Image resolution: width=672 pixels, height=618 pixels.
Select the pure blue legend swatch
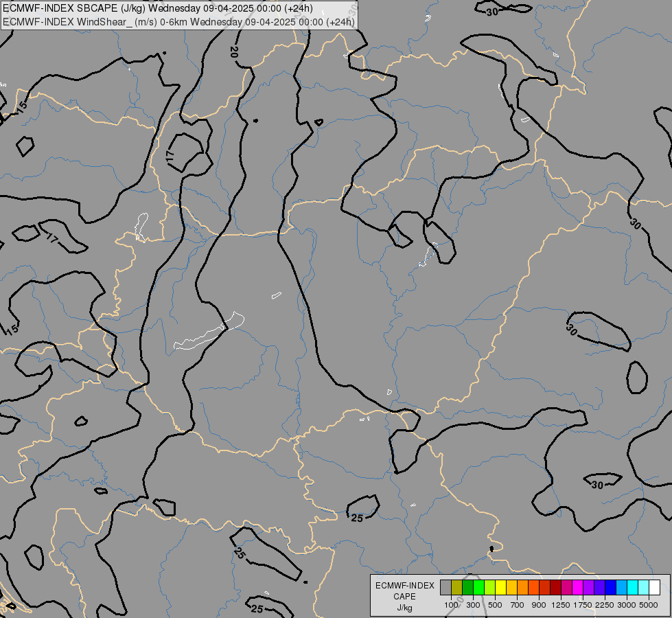(x=611, y=587)
